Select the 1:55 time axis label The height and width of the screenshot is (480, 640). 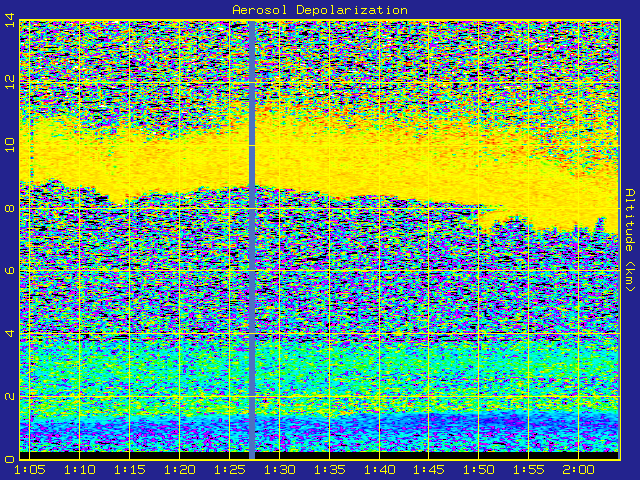(x=529, y=470)
